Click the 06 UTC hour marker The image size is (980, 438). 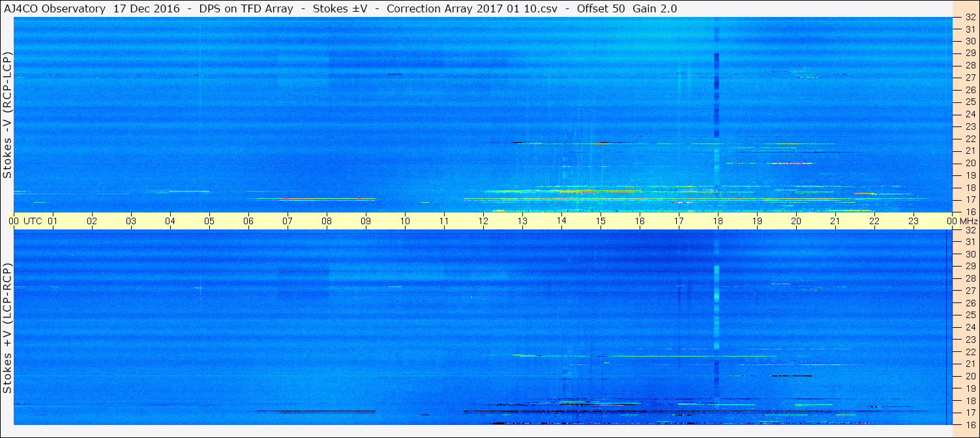(248, 221)
